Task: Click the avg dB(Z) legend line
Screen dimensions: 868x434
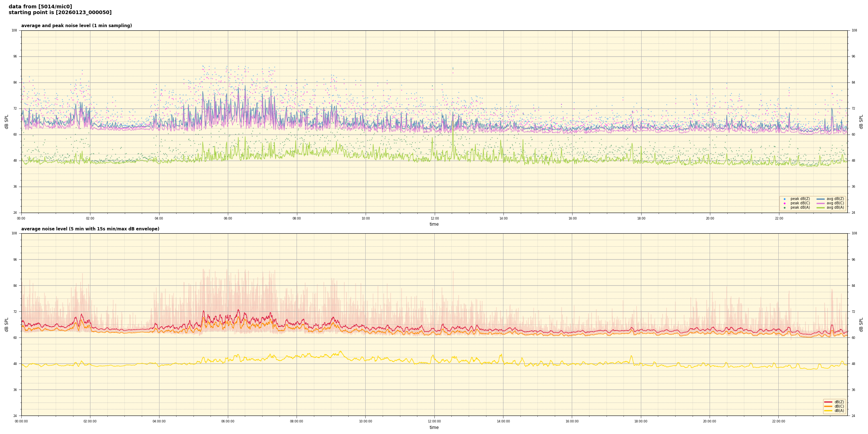Action: tap(820, 199)
